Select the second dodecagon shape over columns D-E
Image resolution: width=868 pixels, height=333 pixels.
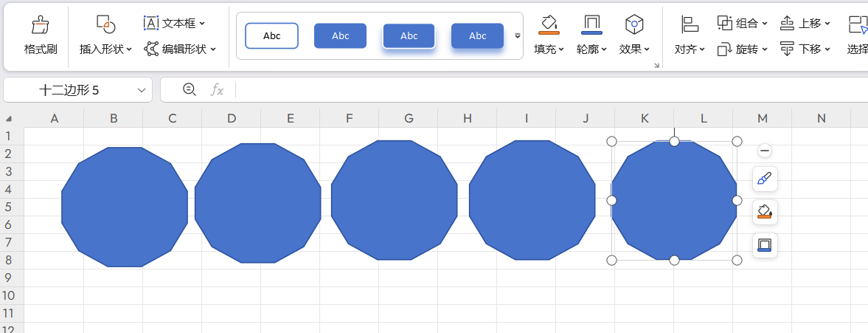coord(258,203)
